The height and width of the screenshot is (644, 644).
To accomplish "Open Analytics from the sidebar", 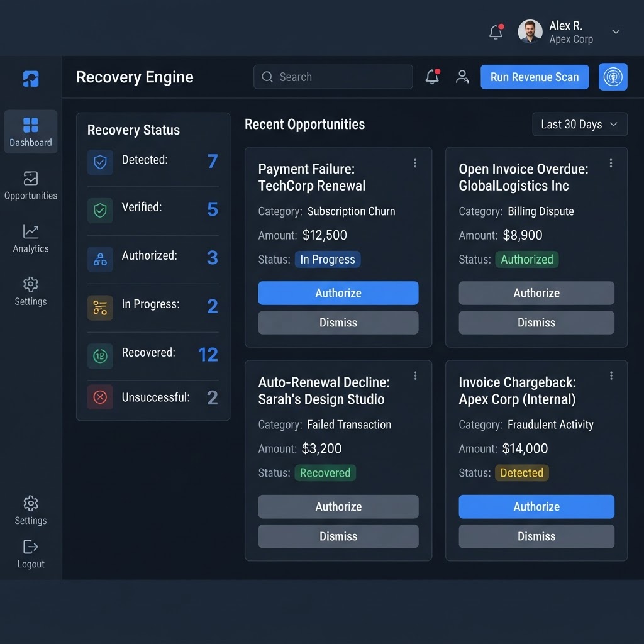I will [x=31, y=238].
